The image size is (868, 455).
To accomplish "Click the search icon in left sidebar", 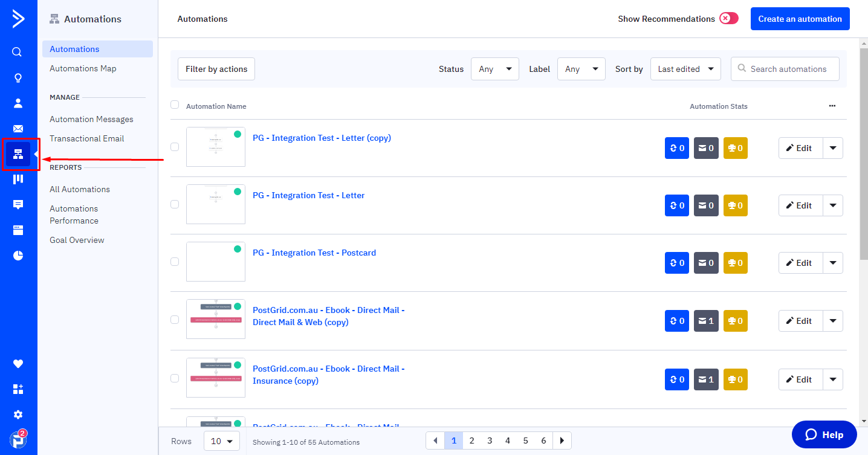I will 18,52.
